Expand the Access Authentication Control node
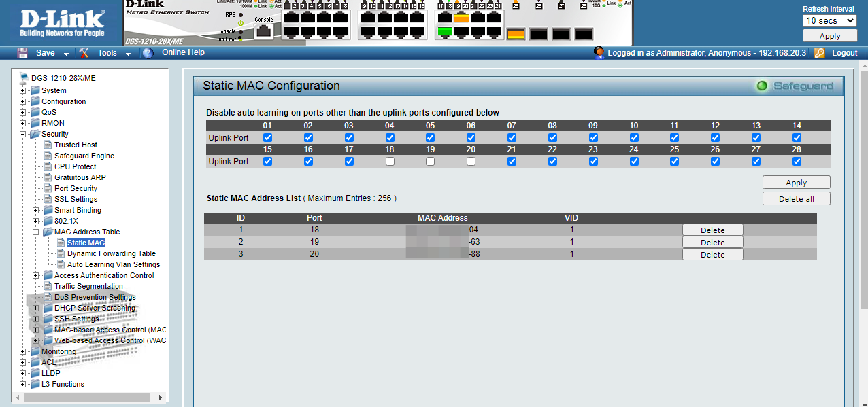The height and width of the screenshot is (407, 868). pos(36,275)
